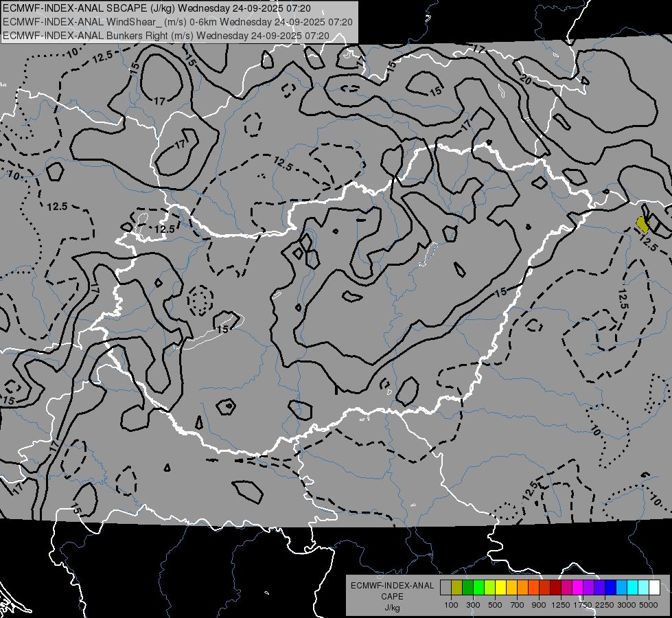Click the J/kg unit label
Viewport: 672px width, 618px height.
[x=392, y=608]
